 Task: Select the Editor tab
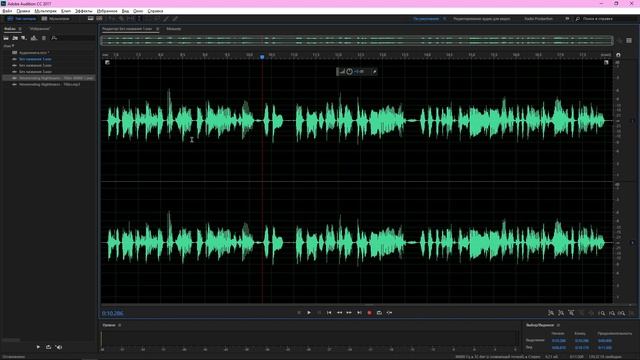tap(127, 29)
